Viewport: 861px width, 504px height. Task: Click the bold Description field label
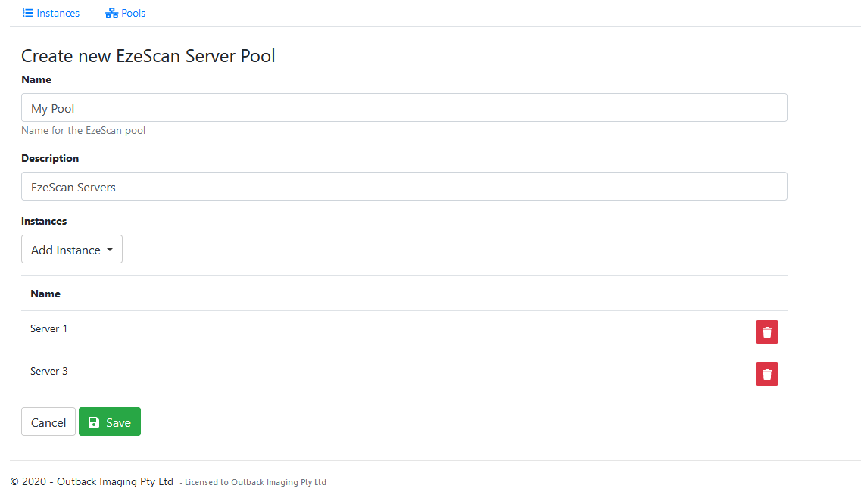(50, 158)
